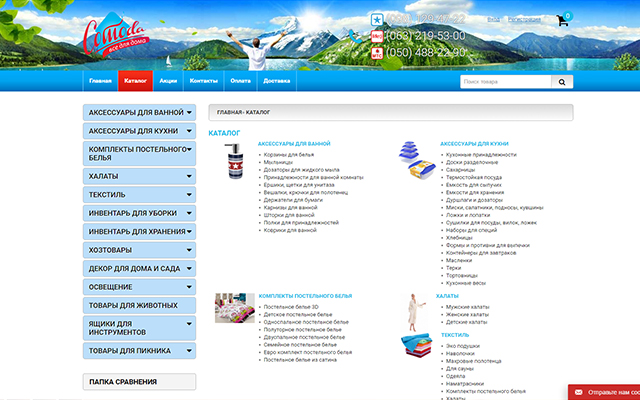640x400 pixels.
Task: Focus the Поиск товара search field
Action: [506, 82]
